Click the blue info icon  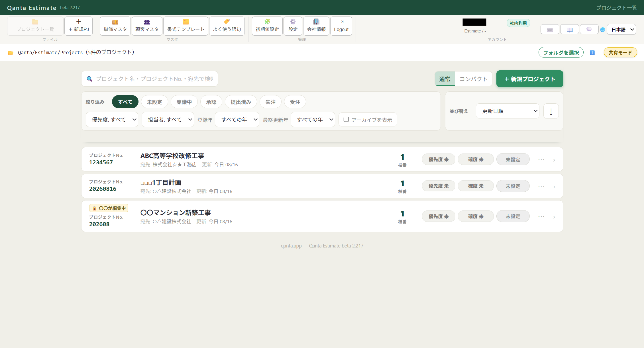click(x=592, y=53)
